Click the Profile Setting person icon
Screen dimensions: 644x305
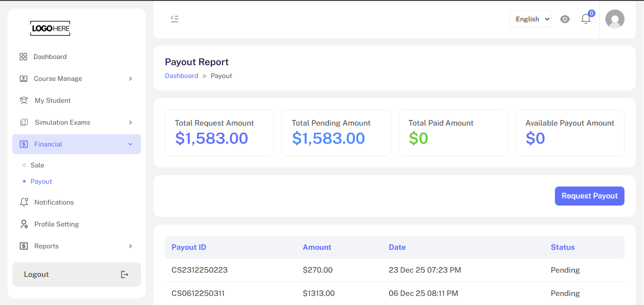(x=24, y=224)
